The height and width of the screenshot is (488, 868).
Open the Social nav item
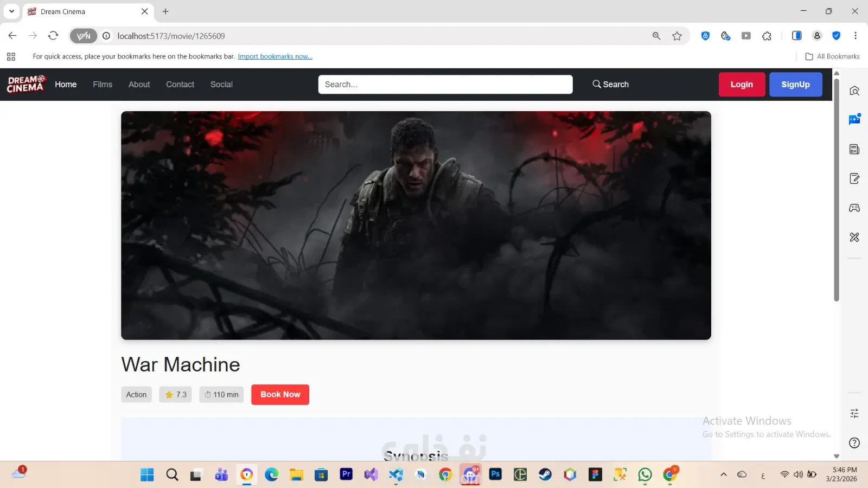tap(221, 85)
